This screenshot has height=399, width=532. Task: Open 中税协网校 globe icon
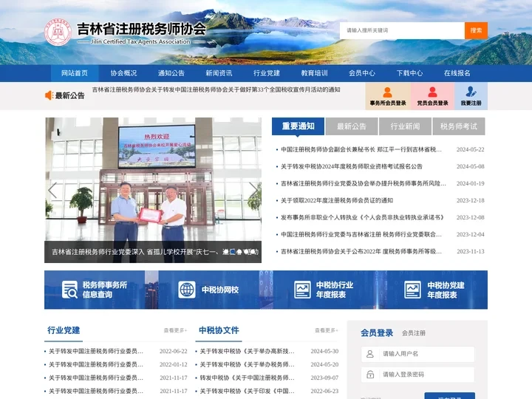coord(187,290)
